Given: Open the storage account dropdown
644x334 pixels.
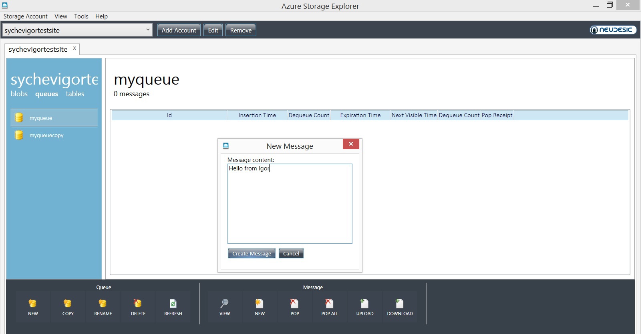Looking at the screenshot, I should coord(148,30).
